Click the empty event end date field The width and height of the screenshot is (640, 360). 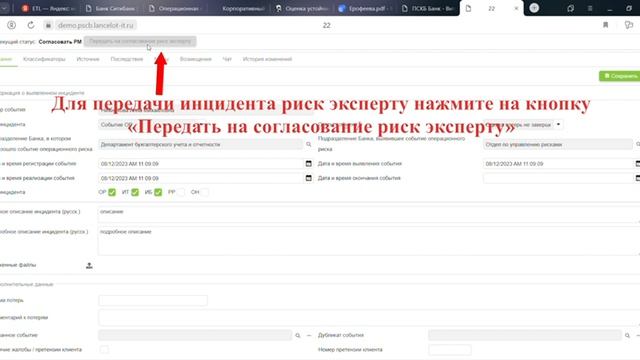click(x=558, y=178)
